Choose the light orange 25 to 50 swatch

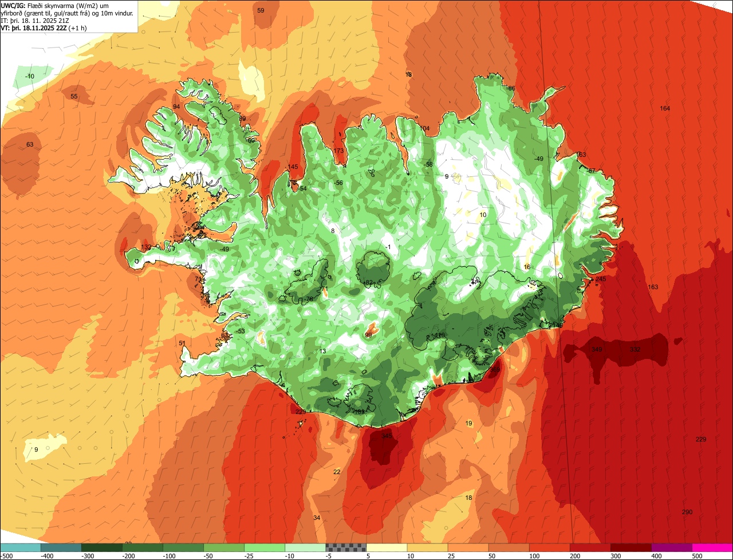[x=467, y=547]
